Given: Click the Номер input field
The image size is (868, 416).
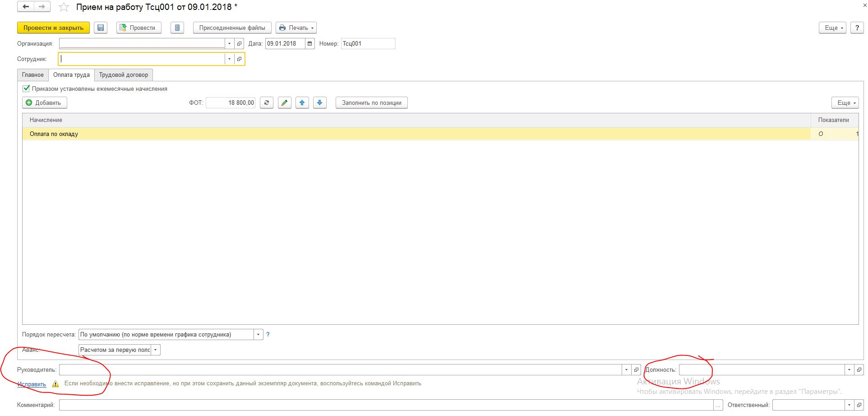Looking at the screenshot, I should [368, 44].
